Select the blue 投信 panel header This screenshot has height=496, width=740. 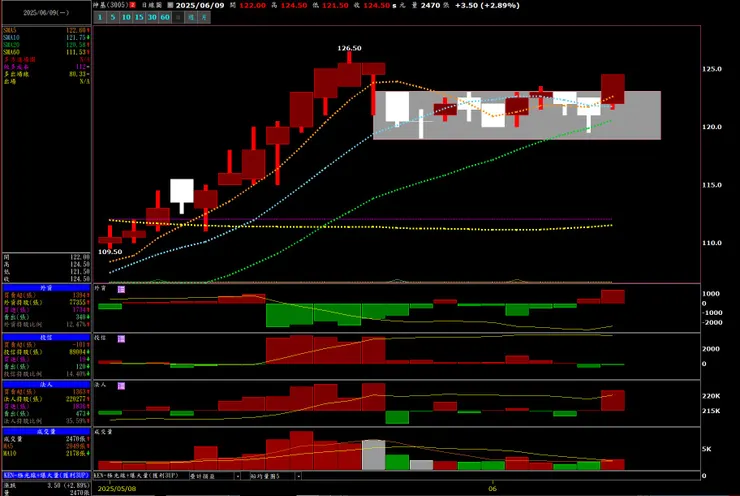click(x=46, y=337)
